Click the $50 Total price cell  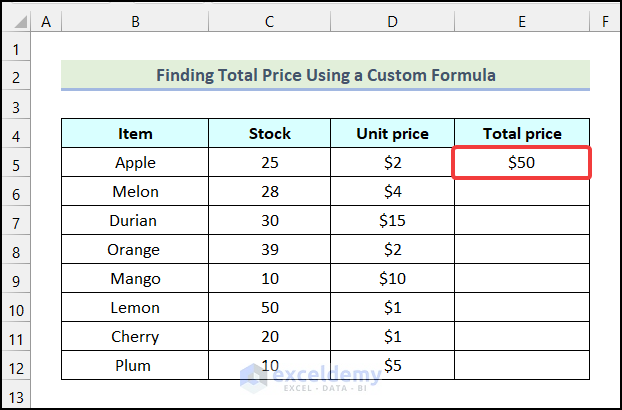521,163
